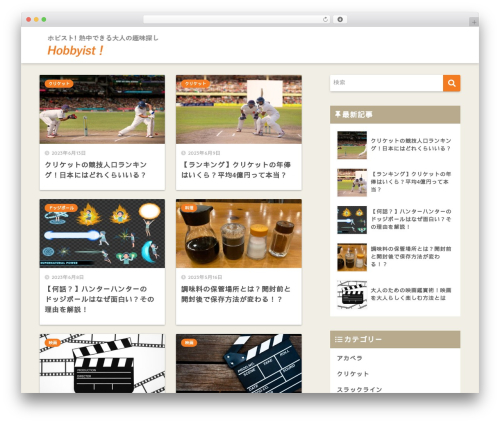Image resolution: width=500 pixels, height=423 pixels.
Task: Click the supernatural power illustration image
Action: [x=102, y=233]
